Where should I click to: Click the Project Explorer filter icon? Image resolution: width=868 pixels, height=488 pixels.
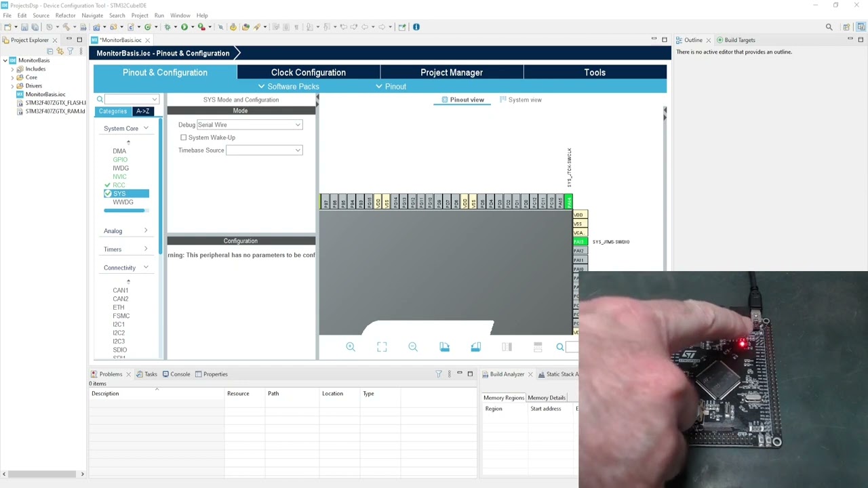pyautogui.click(x=70, y=52)
